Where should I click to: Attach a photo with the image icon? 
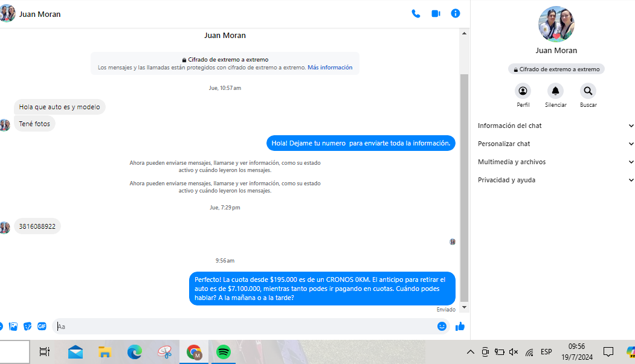tap(13, 327)
